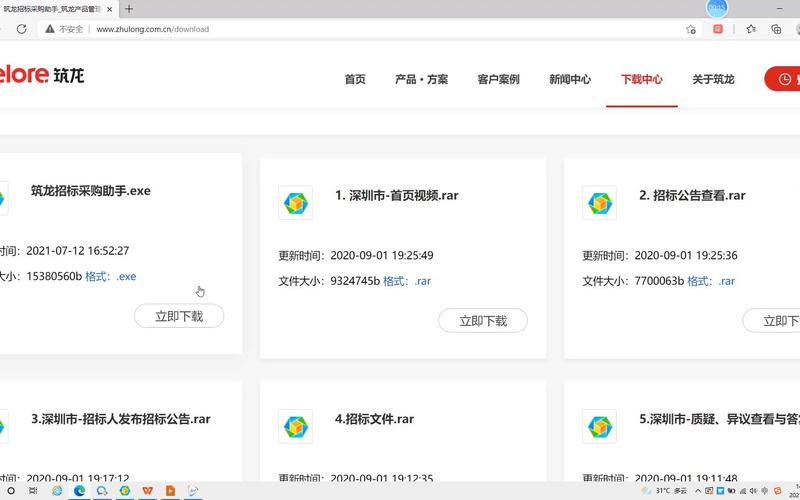Click the 深圳市-首页视频.rar file icon

[x=295, y=203]
